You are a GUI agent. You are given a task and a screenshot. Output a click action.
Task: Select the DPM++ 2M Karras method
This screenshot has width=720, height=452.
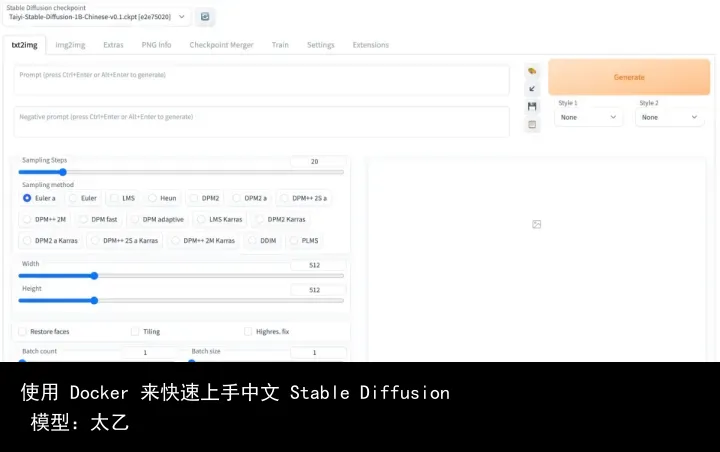pyautogui.click(x=203, y=240)
